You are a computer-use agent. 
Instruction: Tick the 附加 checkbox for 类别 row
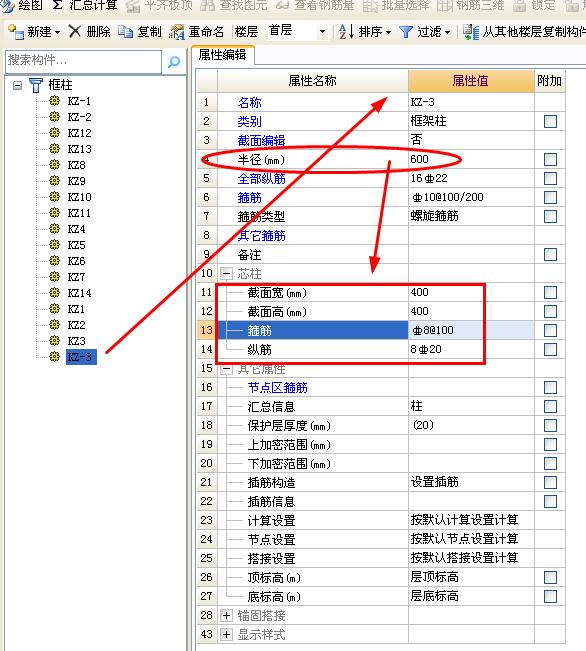550,121
